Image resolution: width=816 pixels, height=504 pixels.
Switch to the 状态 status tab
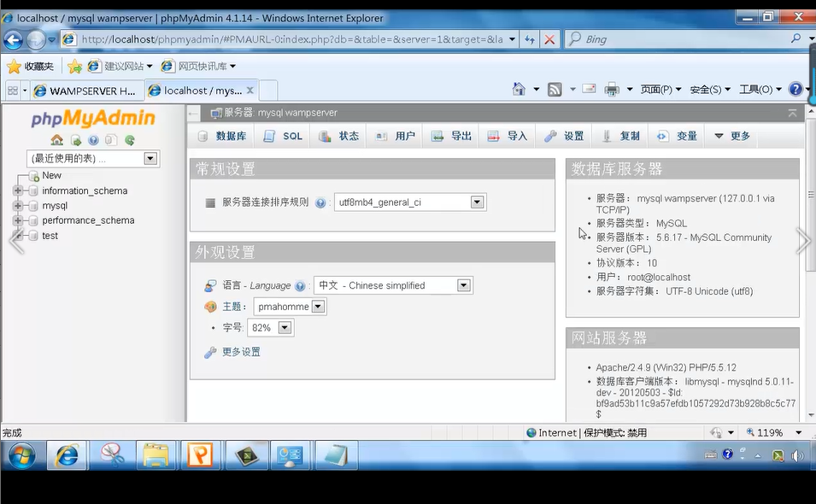coord(338,137)
